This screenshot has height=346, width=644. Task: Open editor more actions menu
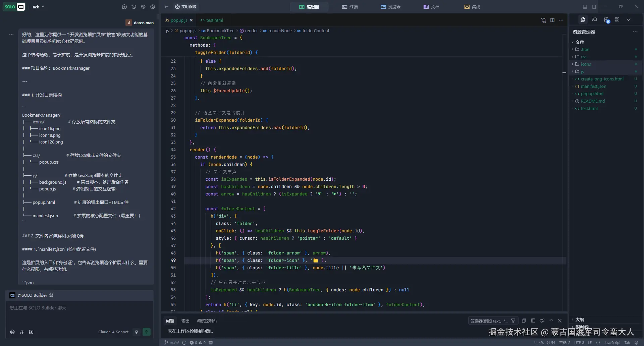pos(561,20)
